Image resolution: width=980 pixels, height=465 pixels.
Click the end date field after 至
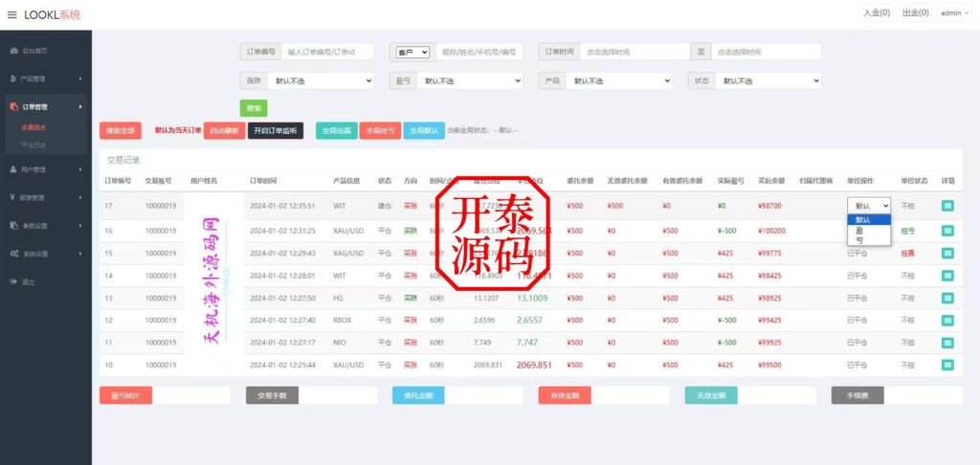click(767, 52)
